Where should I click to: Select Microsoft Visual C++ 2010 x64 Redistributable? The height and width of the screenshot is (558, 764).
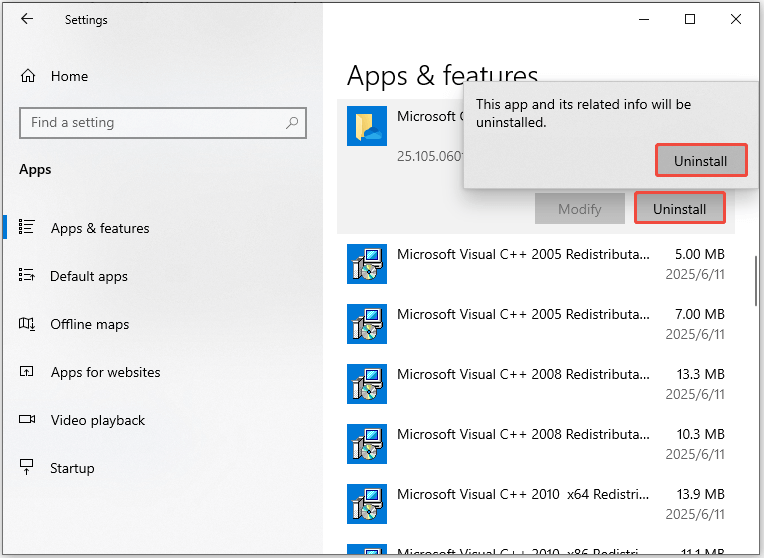click(x=536, y=504)
